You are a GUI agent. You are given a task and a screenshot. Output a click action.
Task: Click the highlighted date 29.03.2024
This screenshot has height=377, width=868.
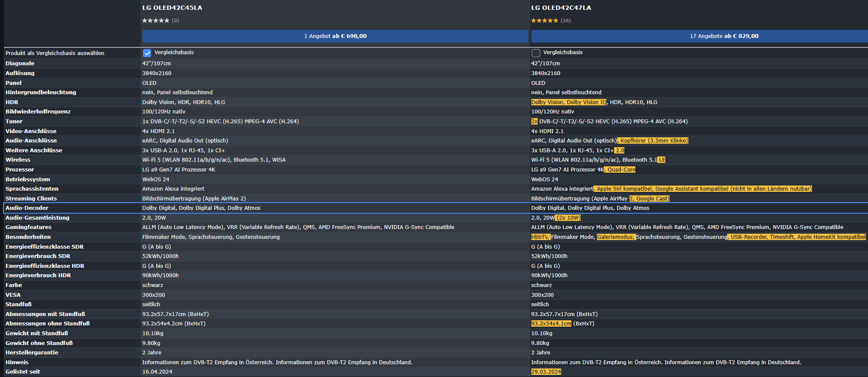click(546, 372)
